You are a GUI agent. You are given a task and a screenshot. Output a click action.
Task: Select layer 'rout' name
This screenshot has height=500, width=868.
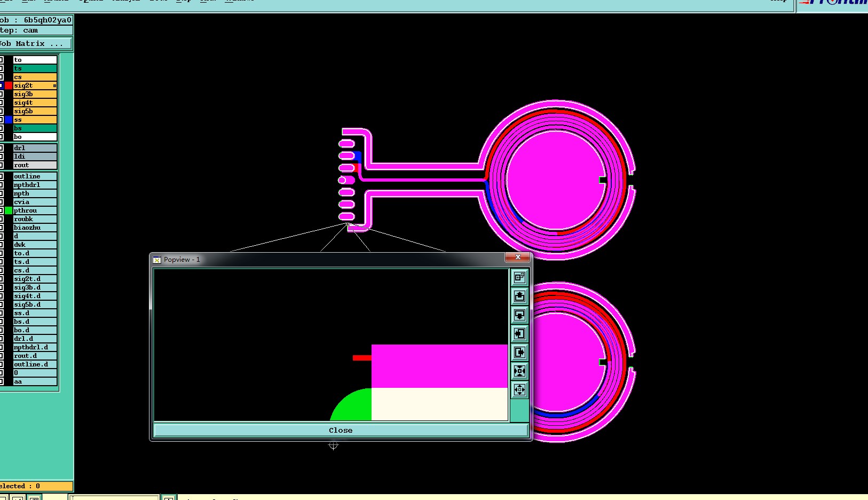(x=35, y=165)
